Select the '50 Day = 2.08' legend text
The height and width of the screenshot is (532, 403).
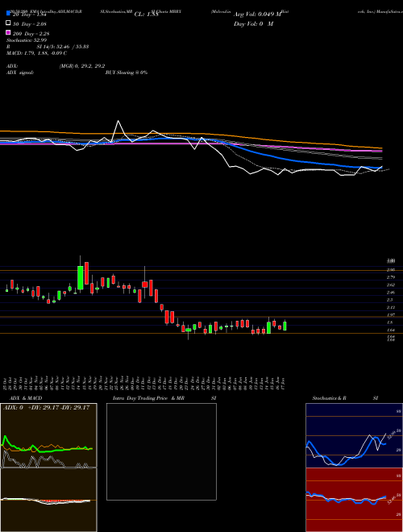30,24
